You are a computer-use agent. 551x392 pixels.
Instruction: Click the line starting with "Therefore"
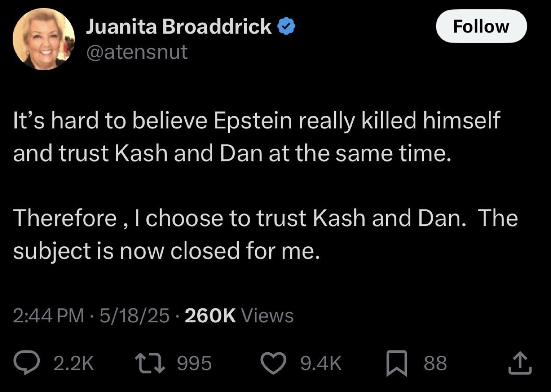tap(265, 218)
